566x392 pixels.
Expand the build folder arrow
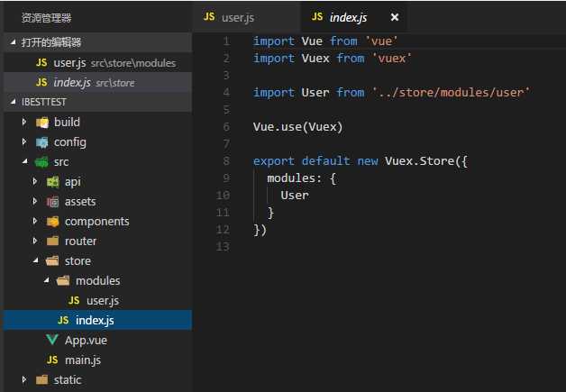(x=24, y=122)
